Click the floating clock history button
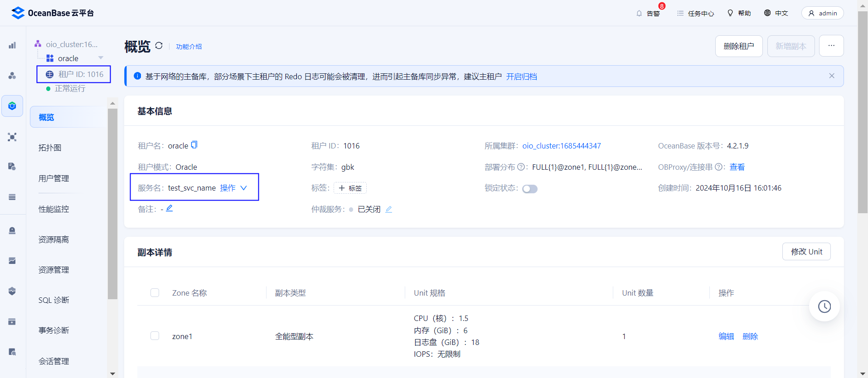This screenshot has width=868, height=378. click(824, 306)
